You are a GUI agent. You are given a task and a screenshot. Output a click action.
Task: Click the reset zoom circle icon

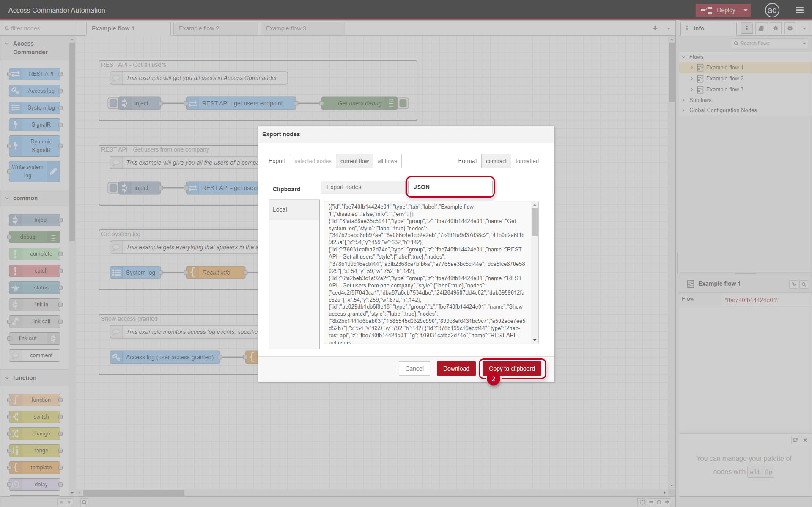click(x=659, y=502)
